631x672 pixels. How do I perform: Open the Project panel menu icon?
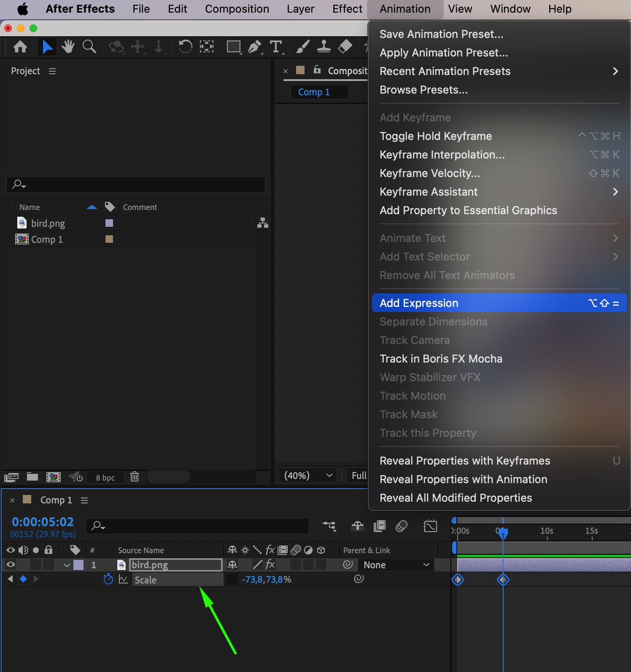(52, 71)
